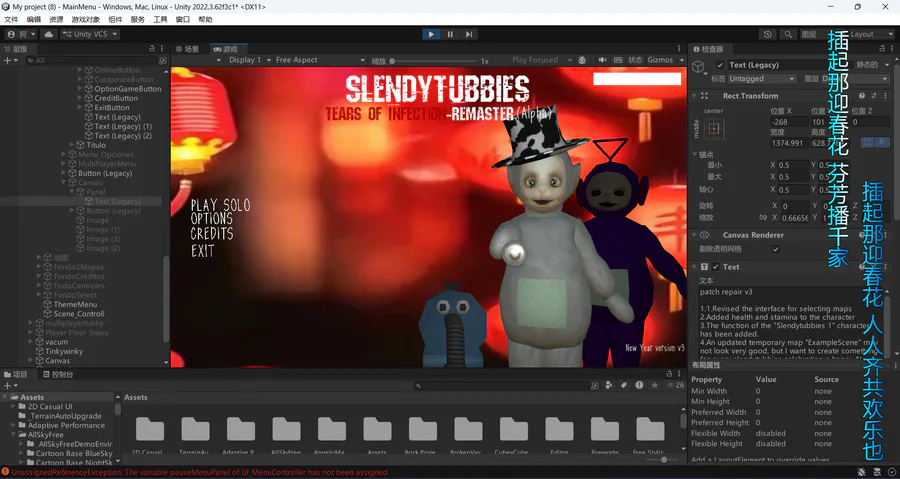Open the Play Focused dropdown
This screenshot has height=479, width=900.
(x=541, y=60)
